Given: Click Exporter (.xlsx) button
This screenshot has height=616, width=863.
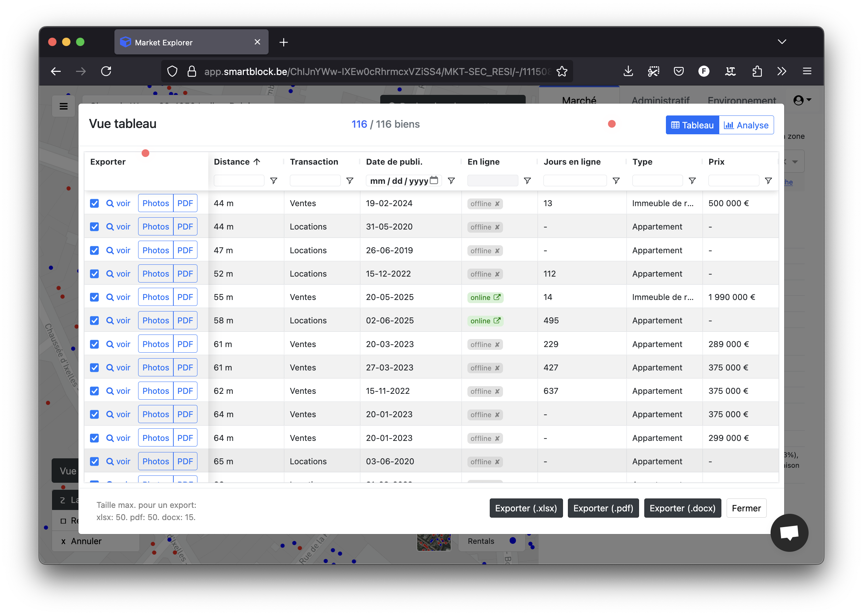Looking at the screenshot, I should (526, 508).
